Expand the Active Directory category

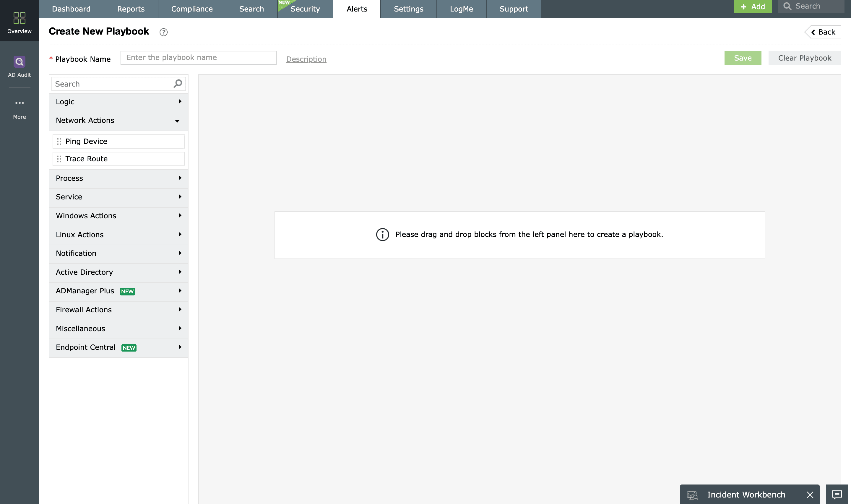click(x=118, y=272)
